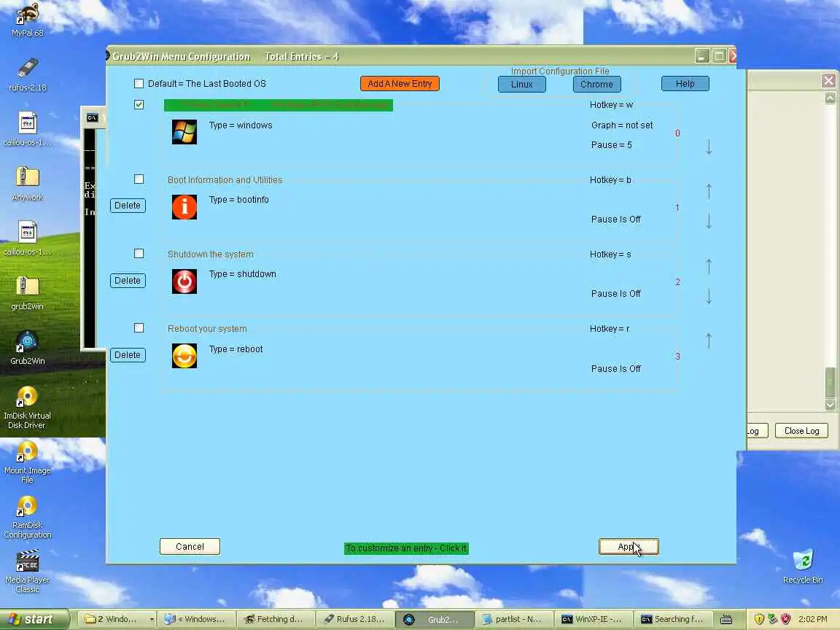Click Graph = not set label
Image resolution: width=840 pixels, height=630 pixels.
[622, 125]
